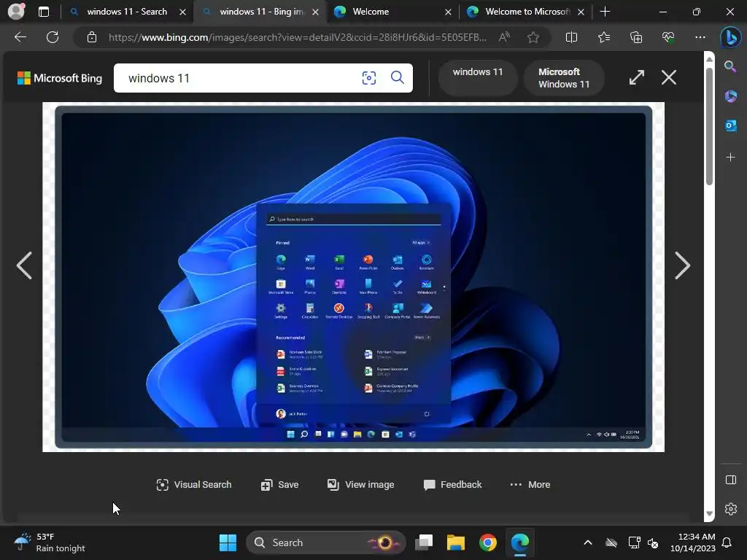Open View image link
This screenshot has width=747, height=560.
point(360,485)
